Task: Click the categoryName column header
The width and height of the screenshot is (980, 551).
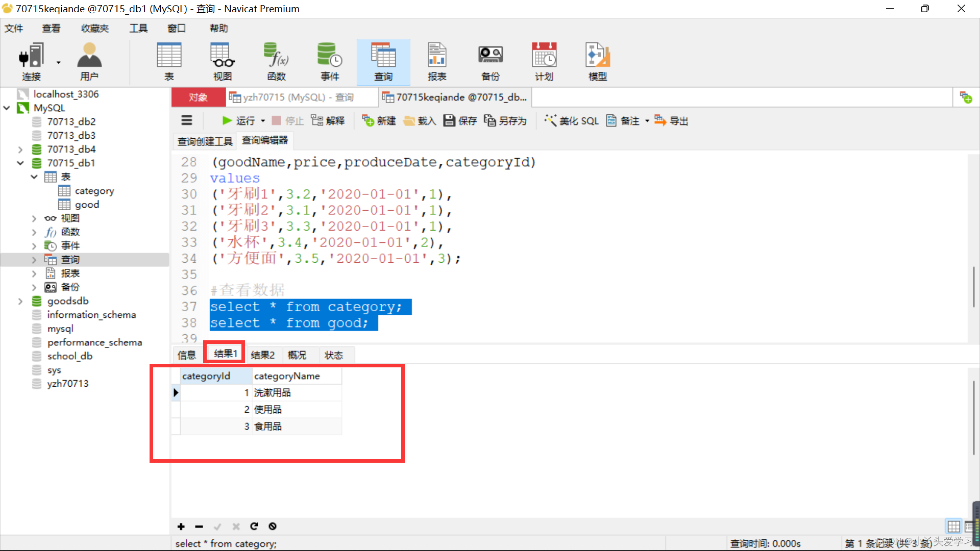Action: [297, 376]
